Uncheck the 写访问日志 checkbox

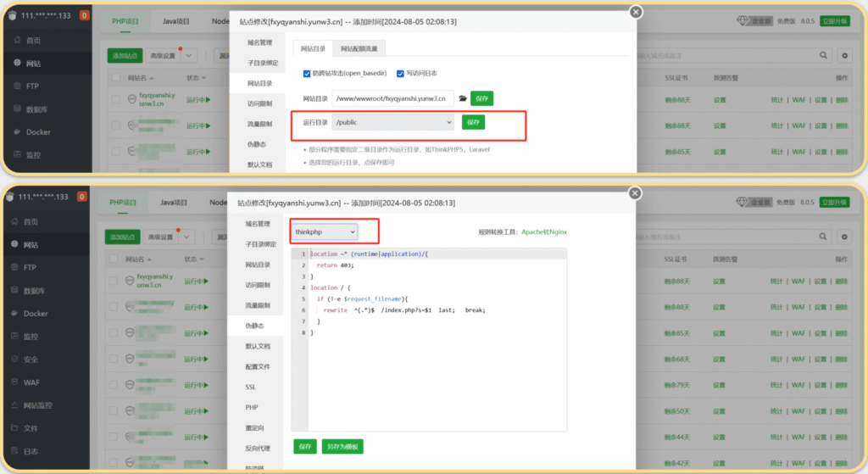pos(401,74)
